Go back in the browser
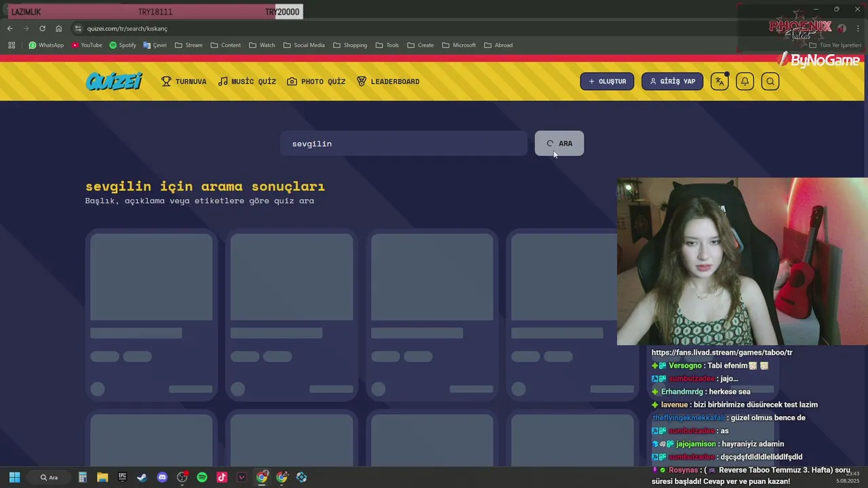Viewport: 868px width, 488px height. [9, 28]
